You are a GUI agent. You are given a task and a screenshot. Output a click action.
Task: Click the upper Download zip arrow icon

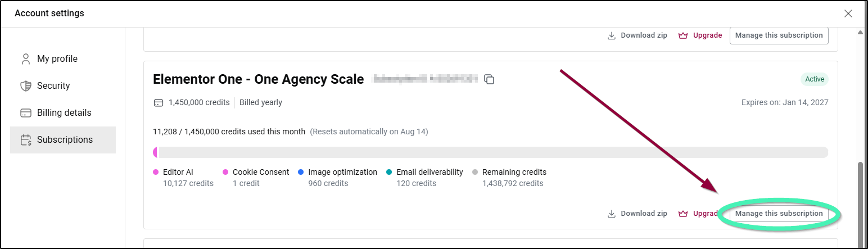coord(612,35)
